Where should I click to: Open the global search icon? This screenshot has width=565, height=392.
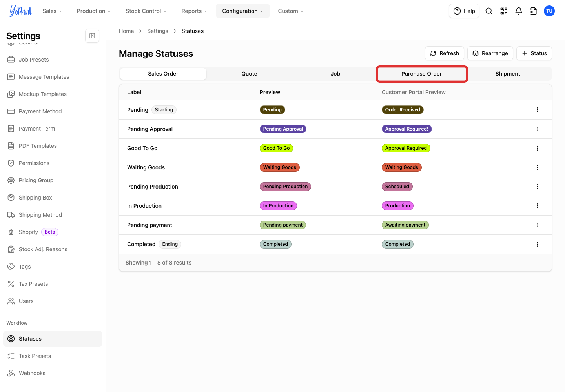[489, 11]
